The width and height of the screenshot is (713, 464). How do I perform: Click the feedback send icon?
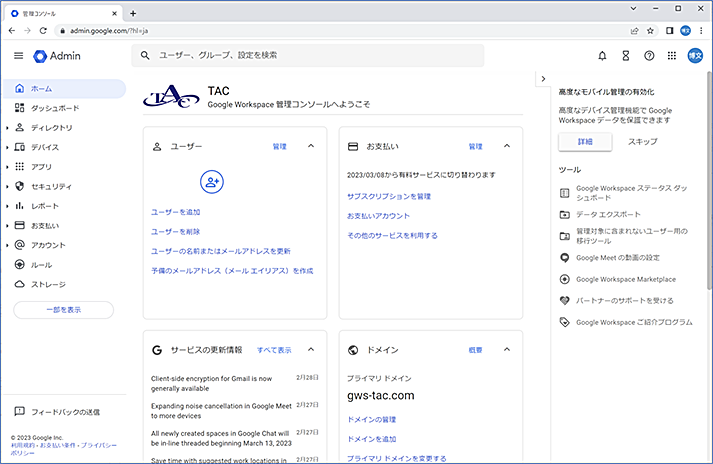[20, 411]
